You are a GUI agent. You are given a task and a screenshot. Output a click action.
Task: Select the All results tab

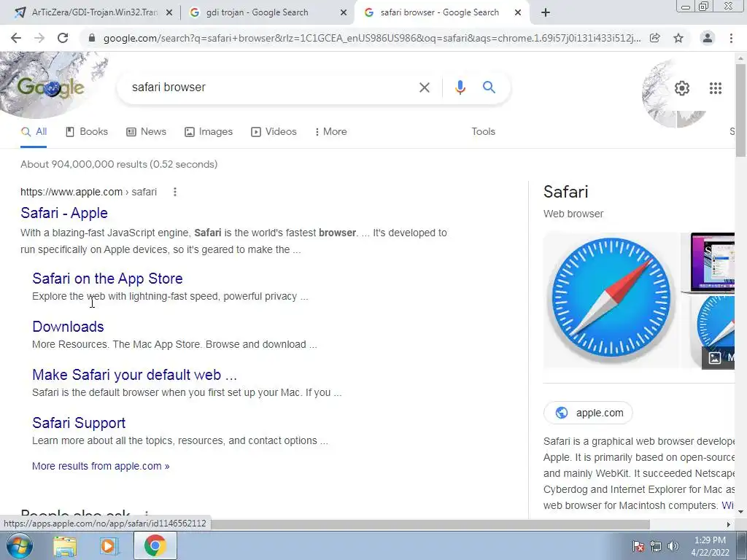pyautogui.click(x=34, y=132)
